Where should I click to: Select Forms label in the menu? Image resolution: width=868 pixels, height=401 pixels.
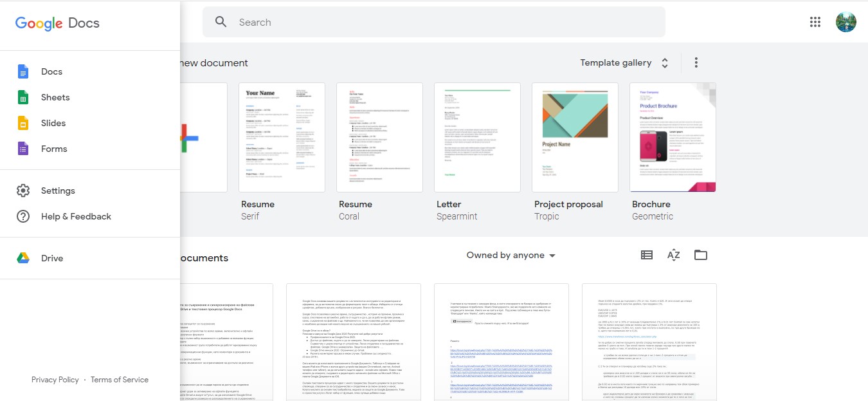(54, 149)
